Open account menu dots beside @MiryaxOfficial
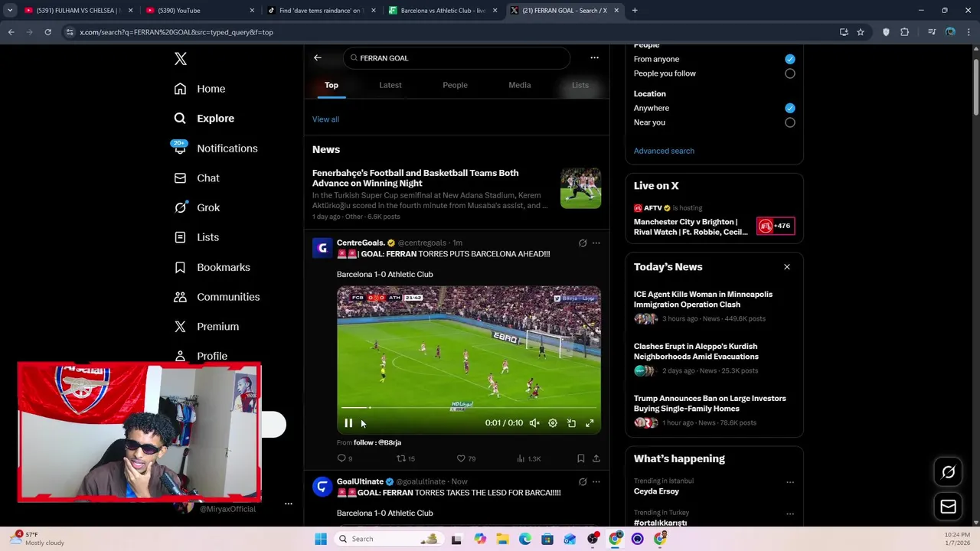The width and height of the screenshot is (980, 551). pos(289,504)
